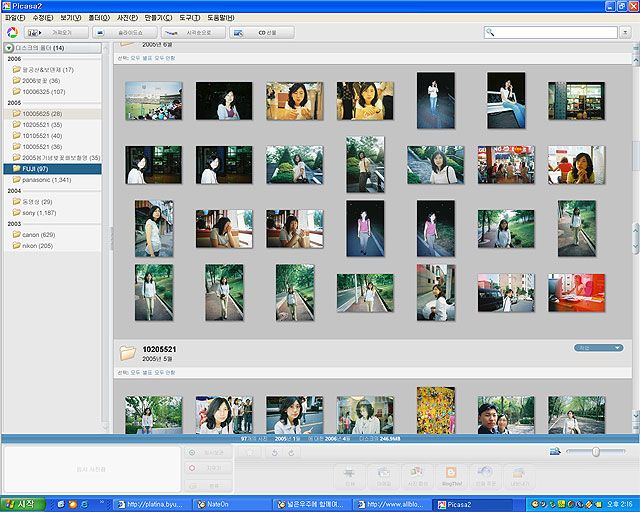Select the stadium photo thumbnail
This screenshot has width=640, height=512.
tap(153, 100)
